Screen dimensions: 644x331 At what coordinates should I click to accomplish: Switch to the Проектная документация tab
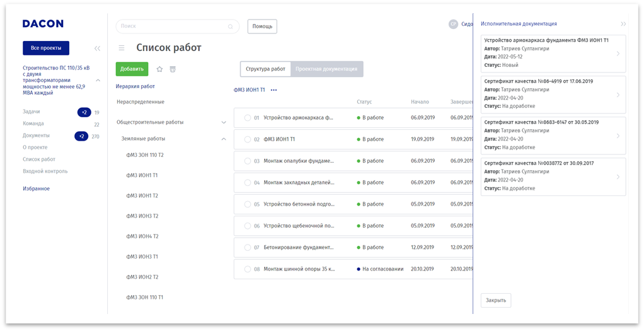coord(326,69)
